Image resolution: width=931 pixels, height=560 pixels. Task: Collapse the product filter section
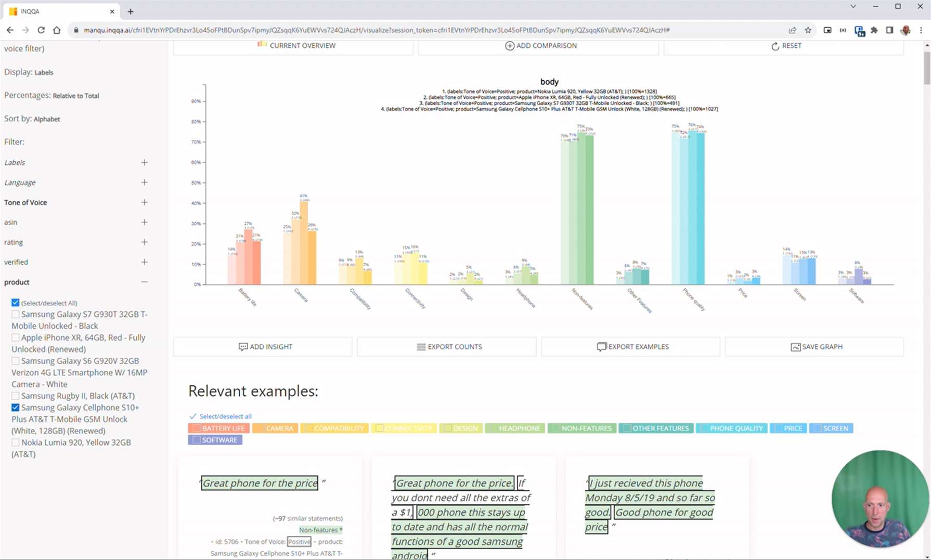[x=145, y=282]
